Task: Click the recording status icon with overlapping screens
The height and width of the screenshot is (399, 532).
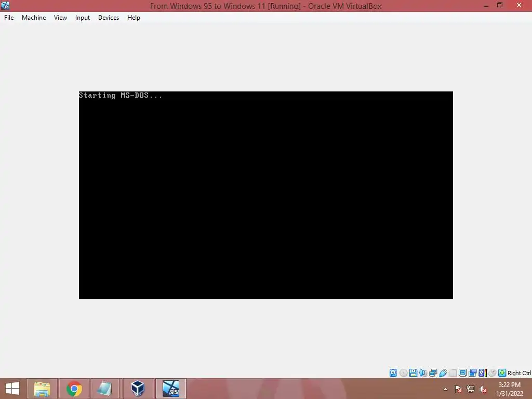Action: click(x=472, y=373)
